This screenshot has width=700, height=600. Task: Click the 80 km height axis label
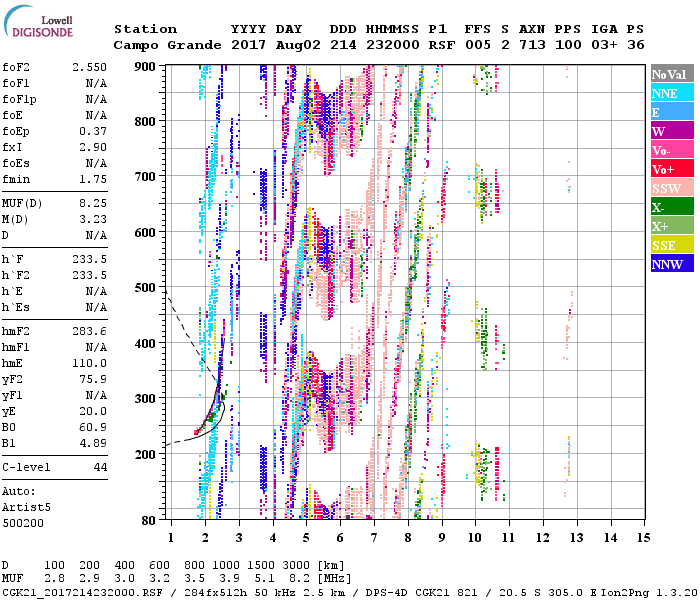point(148,520)
